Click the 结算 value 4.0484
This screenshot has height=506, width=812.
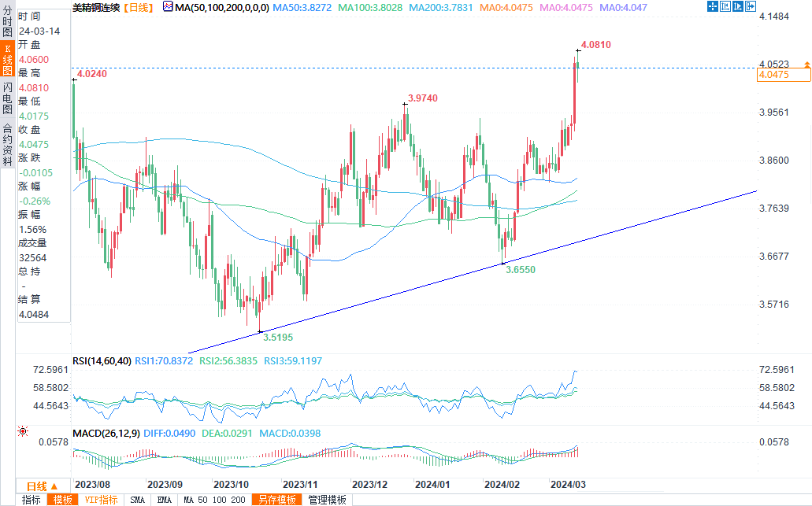(34, 315)
